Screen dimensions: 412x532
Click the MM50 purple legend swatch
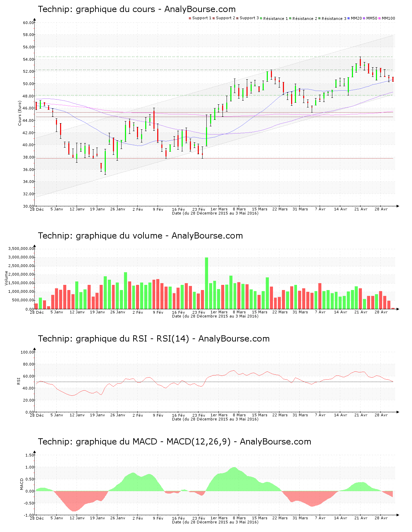click(364, 18)
